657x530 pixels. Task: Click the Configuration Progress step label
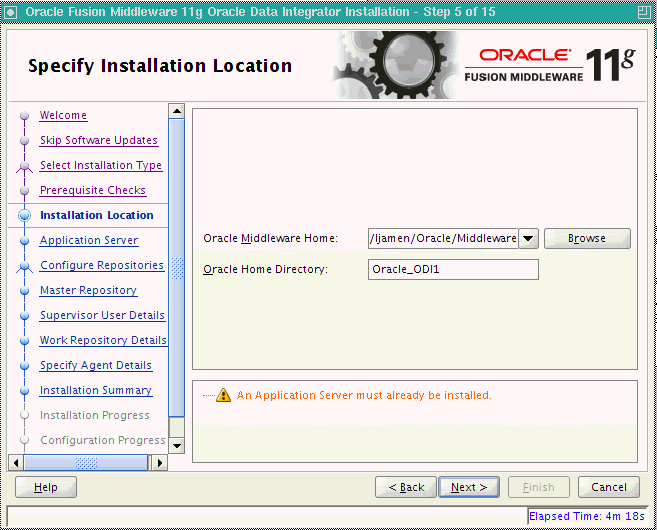(103, 440)
